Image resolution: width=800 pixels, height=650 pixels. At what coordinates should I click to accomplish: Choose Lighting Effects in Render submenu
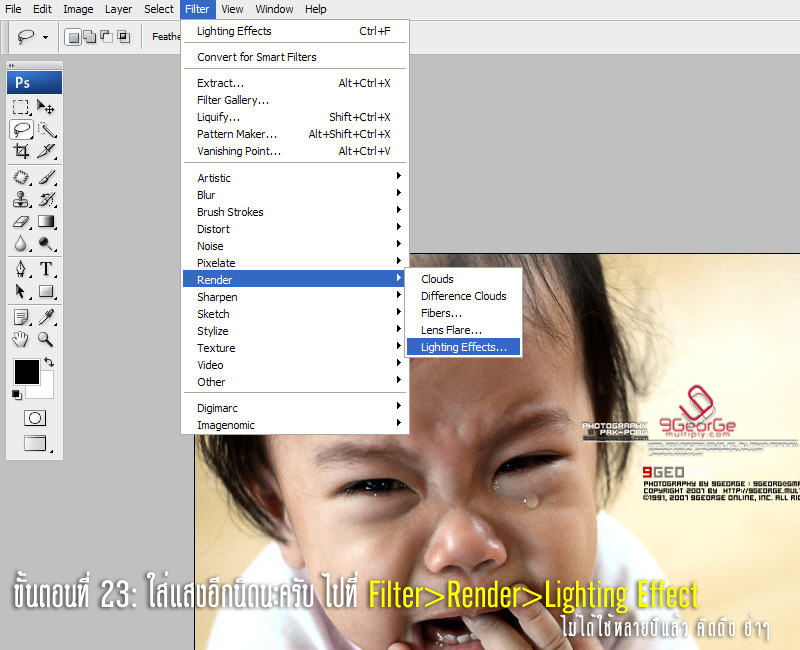click(x=463, y=347)
